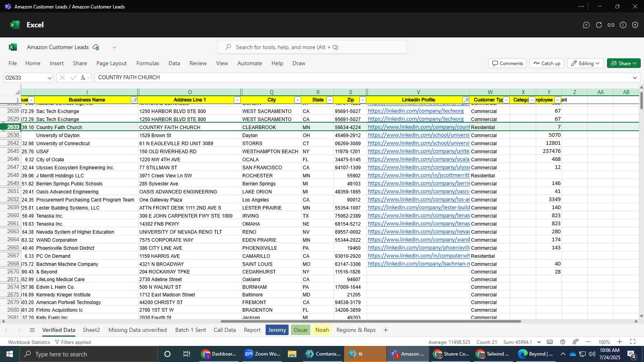
Task: Open filter dropdown for Customer Type column
Action: pyautogui.click(x=506, y=100)
